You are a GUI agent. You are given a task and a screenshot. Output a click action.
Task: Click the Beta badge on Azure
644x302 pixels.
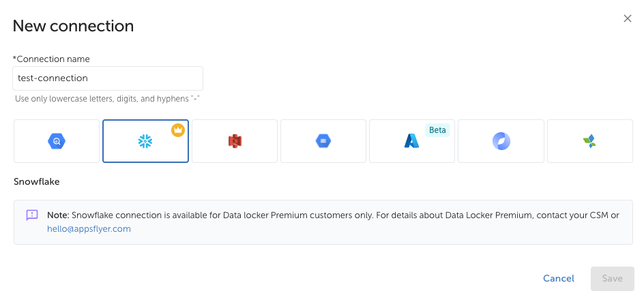(x=437, y=130)
